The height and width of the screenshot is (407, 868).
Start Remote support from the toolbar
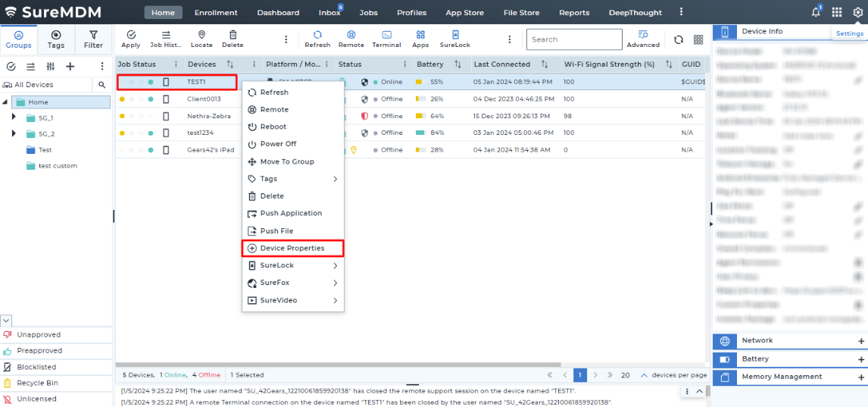[x=351, y=39]
